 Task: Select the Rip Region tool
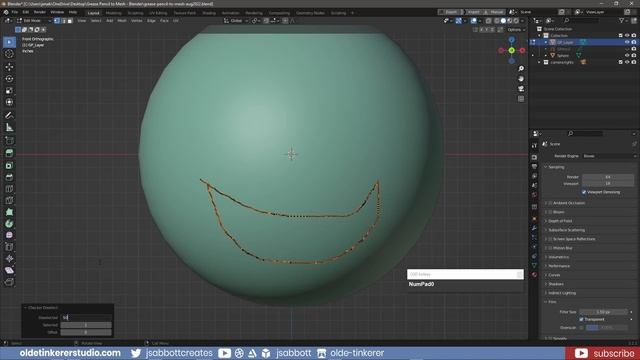pos(9,282)
